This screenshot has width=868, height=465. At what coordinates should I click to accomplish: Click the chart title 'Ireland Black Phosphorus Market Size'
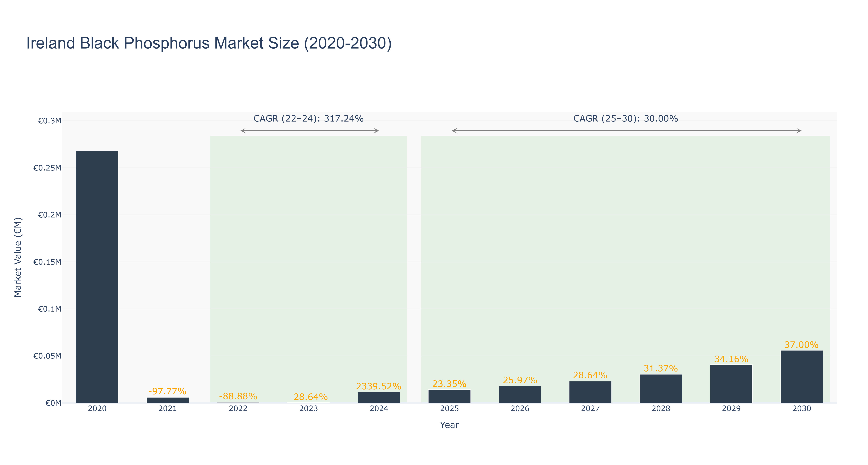pyautogui.click(x=209, y=43)
